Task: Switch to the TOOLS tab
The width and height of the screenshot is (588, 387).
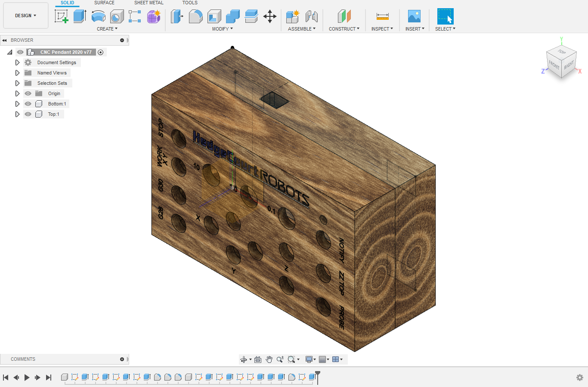Action: 190,3
